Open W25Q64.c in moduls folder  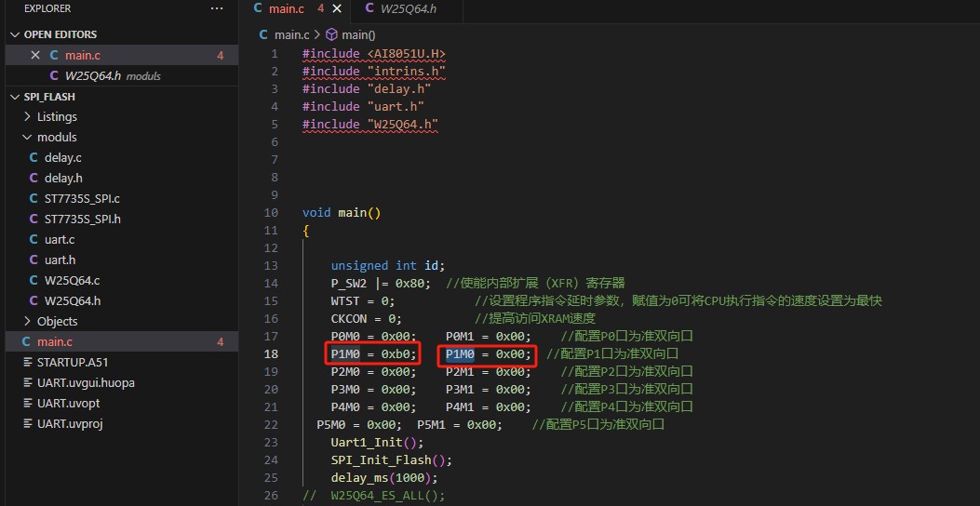coord(72,281)
